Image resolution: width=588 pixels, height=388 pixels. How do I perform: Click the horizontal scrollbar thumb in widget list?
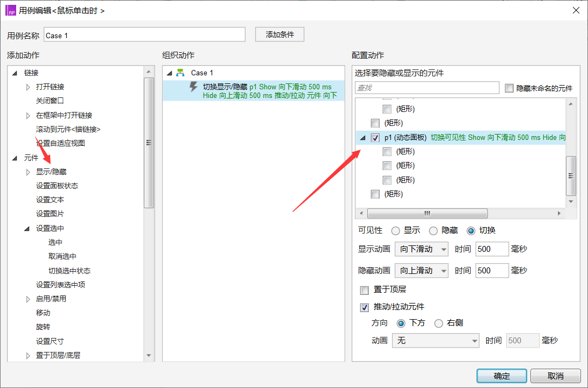427,213
